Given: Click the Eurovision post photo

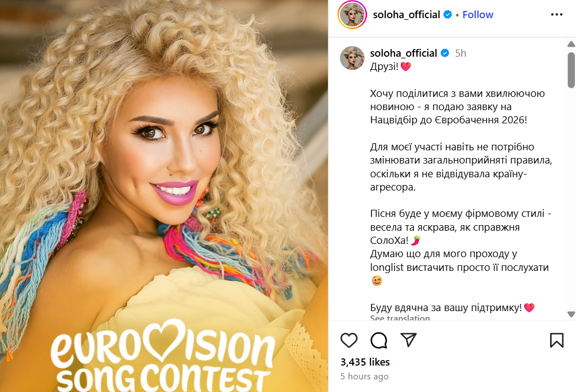Looking at the screenshot, I should [x=164, y=196].
